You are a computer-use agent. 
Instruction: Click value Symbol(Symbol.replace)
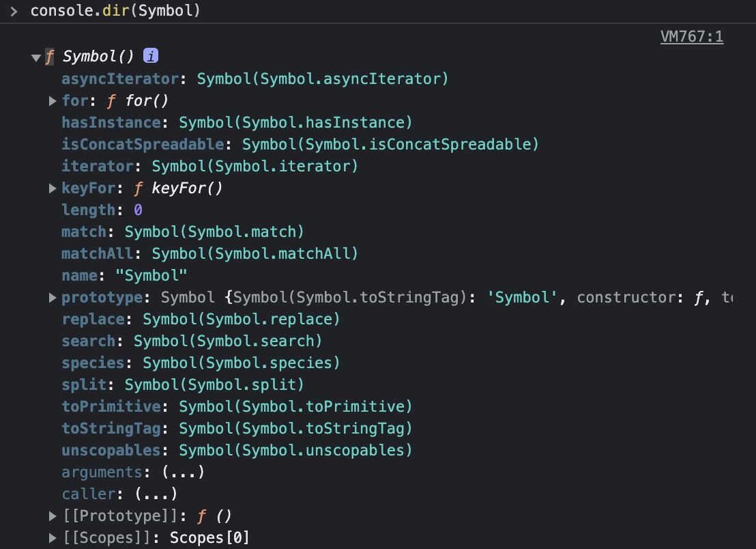coord(242,320)
